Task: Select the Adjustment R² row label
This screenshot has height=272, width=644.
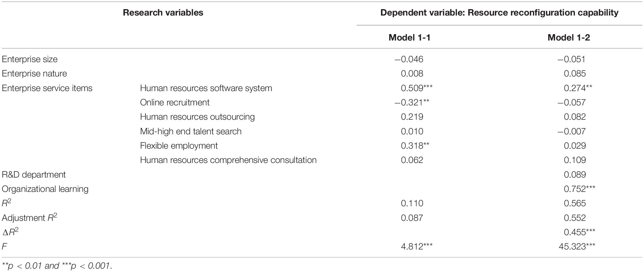Action: tap(29, 217)
